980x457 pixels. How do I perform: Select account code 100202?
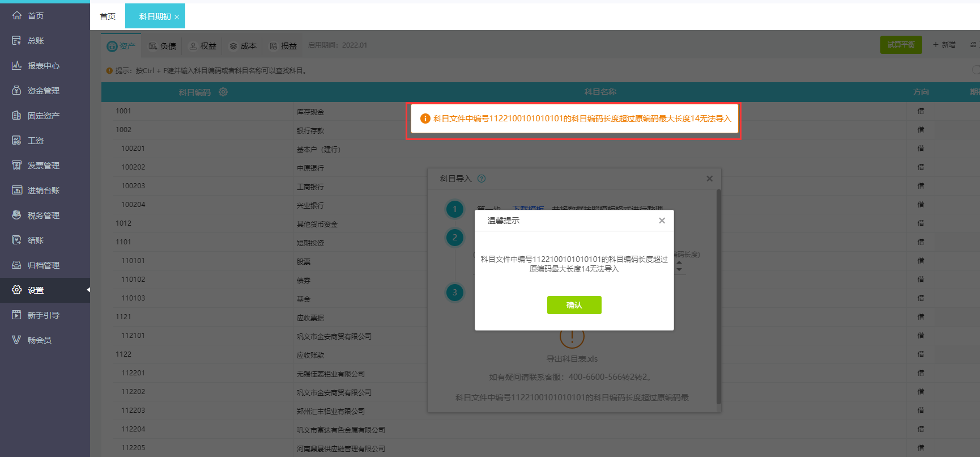pyautogui.click(x=133, y=167)
